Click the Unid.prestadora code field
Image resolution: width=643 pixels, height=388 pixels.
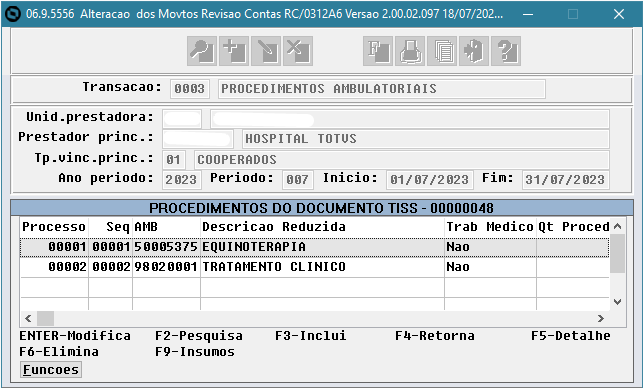(x=182, y=119)
